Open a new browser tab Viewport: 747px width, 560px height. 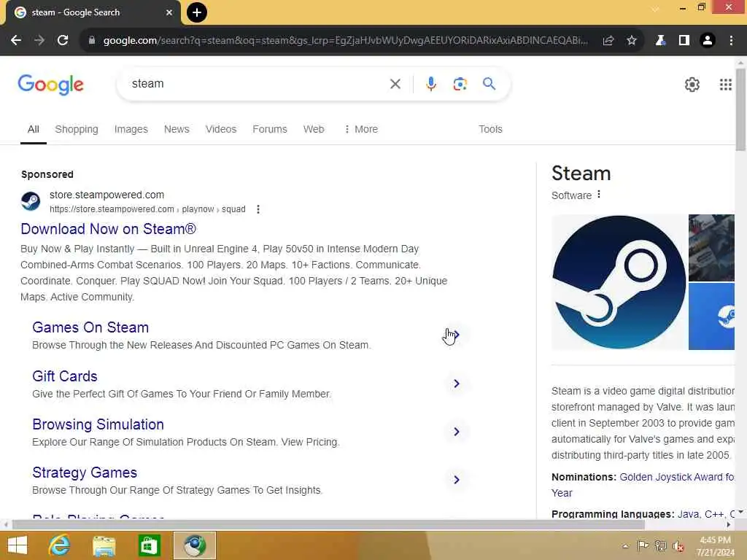coord(197,12)
